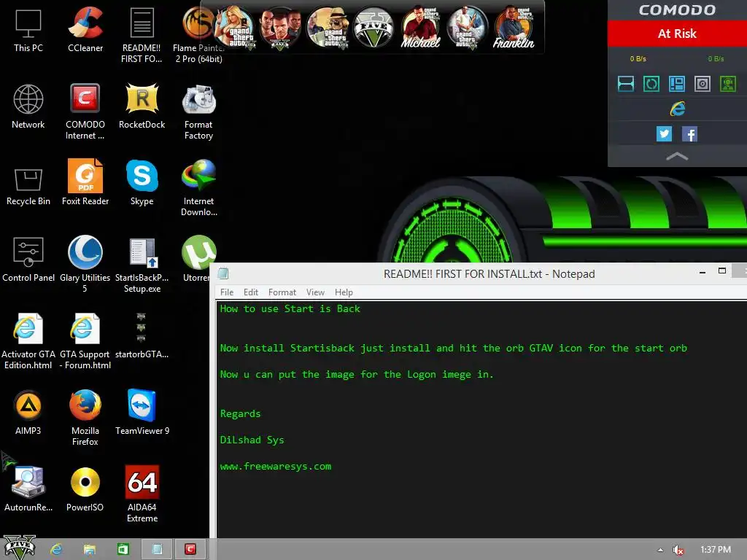This screenshot has height=560, width=747.
Task: Launch AIMP3 player
Action: [28, 412]
